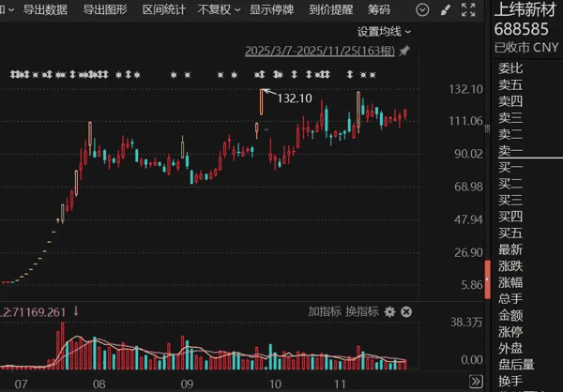
Task: Click the double-arrow button at chart bottom right
Action: (475, 382)
